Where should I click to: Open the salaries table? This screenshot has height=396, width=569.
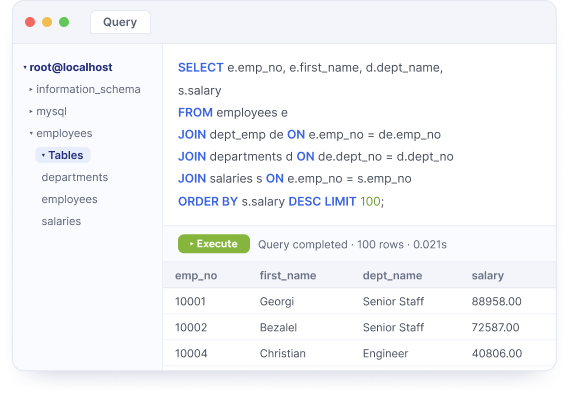coord(61,221)
